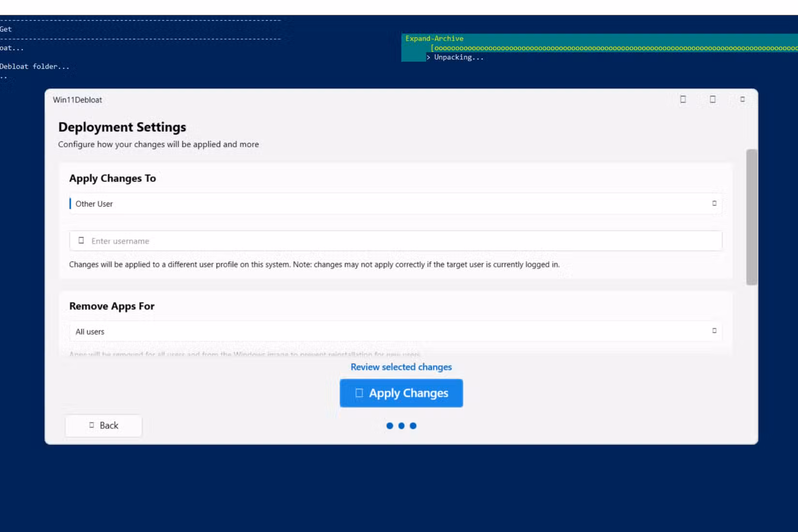Click the vertical scrollbar in settings window
The width and height of the screenshot is (798, 532).
[752, 217]
